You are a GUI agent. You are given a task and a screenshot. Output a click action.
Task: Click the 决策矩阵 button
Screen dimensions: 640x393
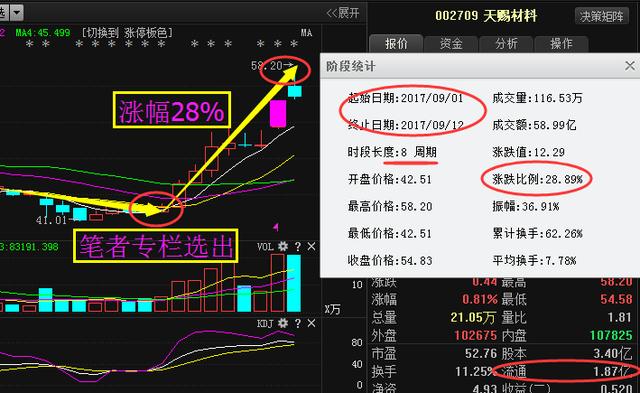coord(602,16)
